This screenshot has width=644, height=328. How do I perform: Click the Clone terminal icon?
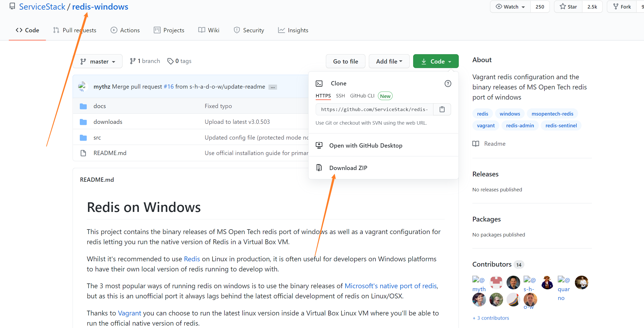point(319,84)
